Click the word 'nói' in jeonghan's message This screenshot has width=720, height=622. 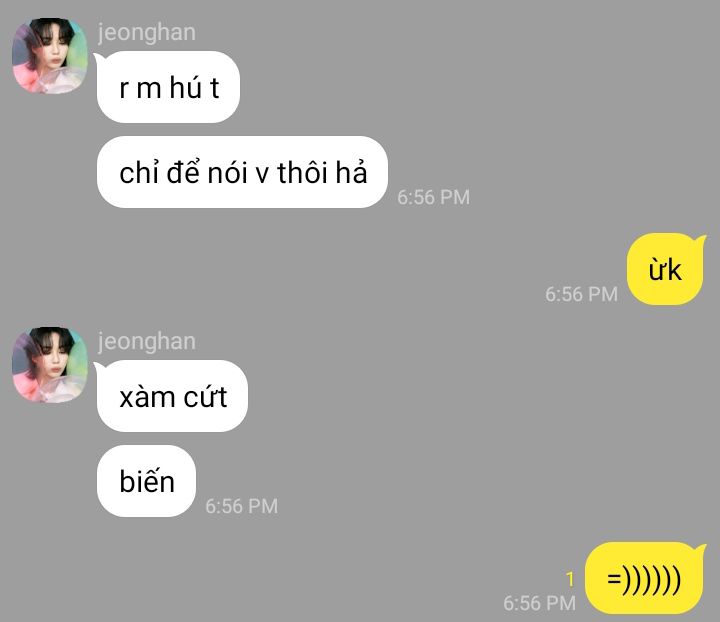tap(228, 173)
